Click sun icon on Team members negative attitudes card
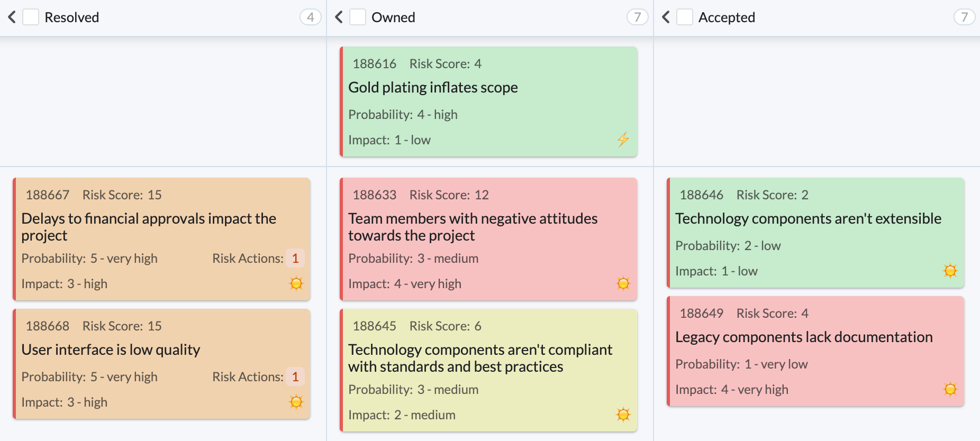Viewport: 980px width, 441px height. [623, 283]
